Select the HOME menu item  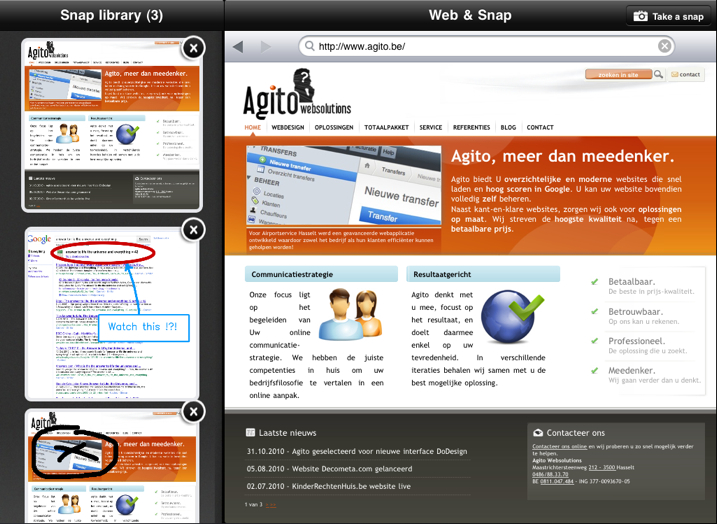[x=252, y=128]
